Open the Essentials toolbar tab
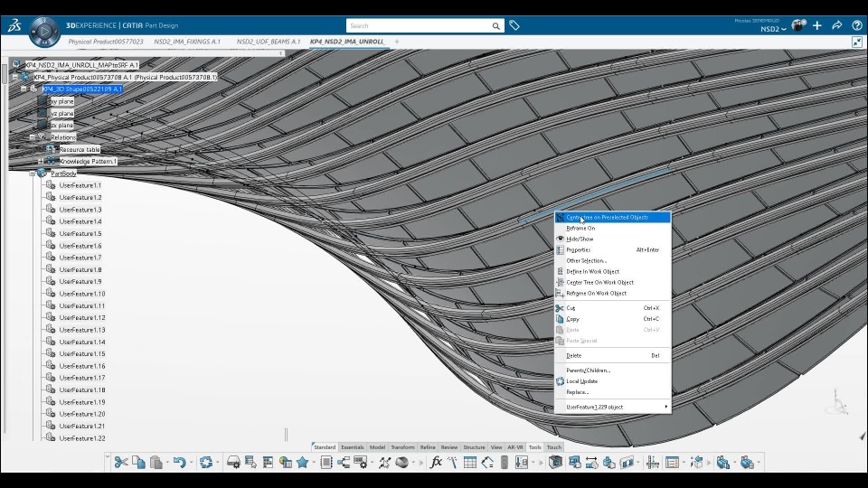Screen dimensions: 868x488 click(353, 447)
